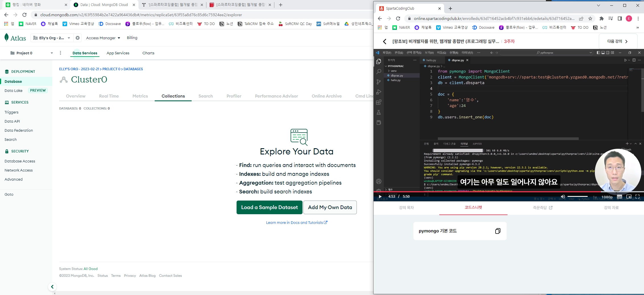Open the tab search chevron in SpartaCodingClub window

point(599,5)
